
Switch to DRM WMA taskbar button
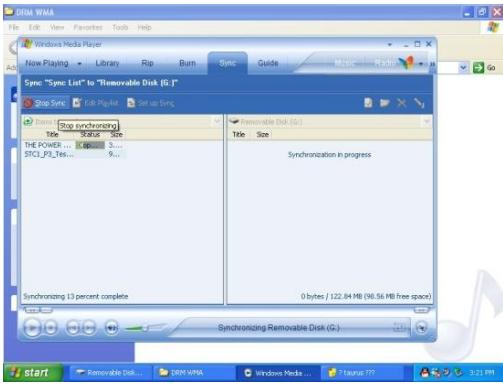point(194,373)
